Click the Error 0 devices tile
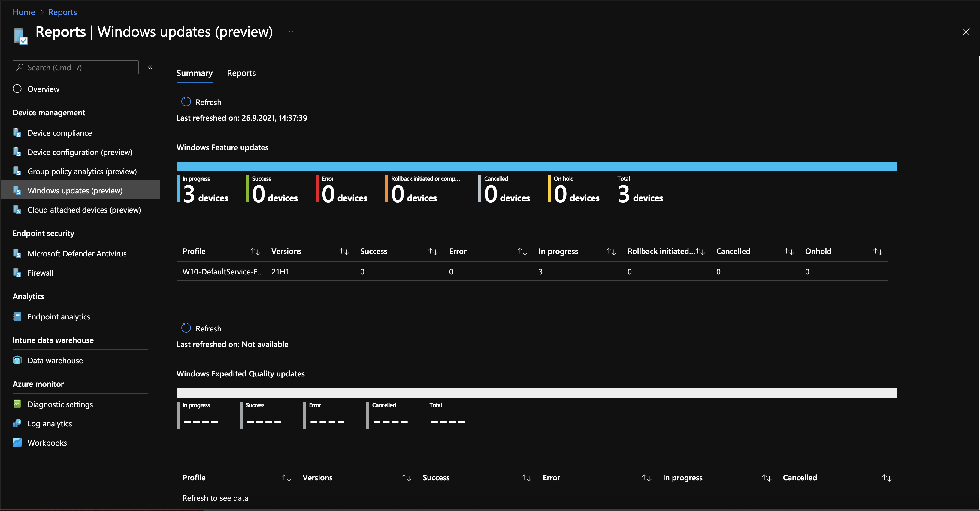 (342, 189)
